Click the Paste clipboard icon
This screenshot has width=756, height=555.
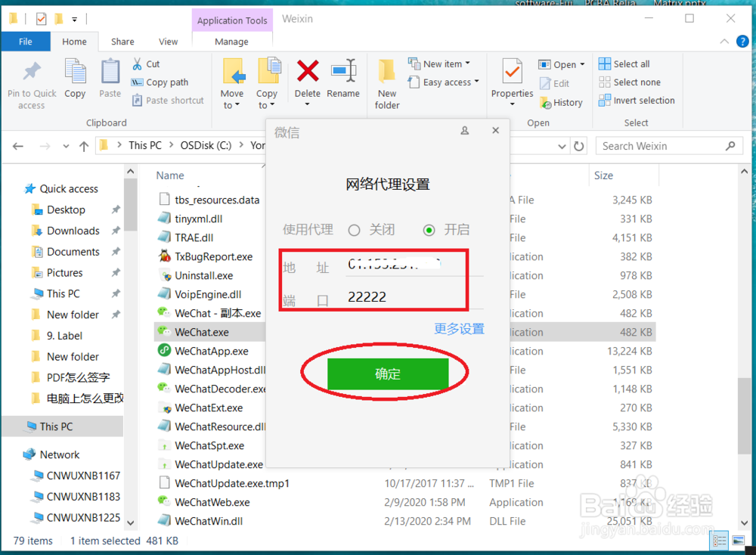(x=110, y=71)
